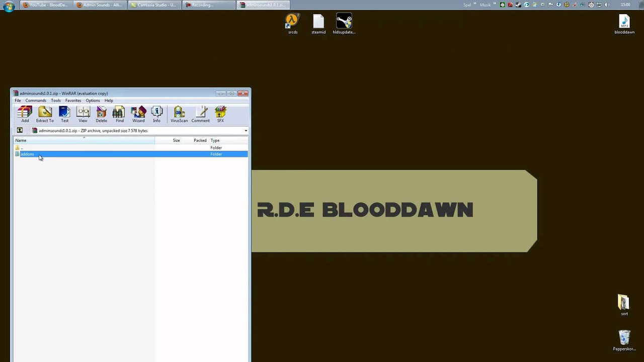The width and height of the screenshot is (644, 362).
Task: Open the Options menu
Action: (93, 101)
